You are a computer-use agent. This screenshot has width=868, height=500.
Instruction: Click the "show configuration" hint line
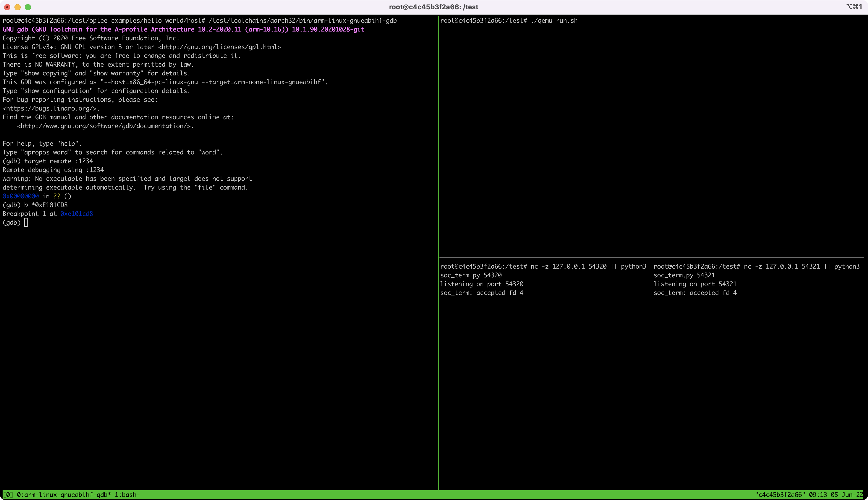click(x=97, y=91)
